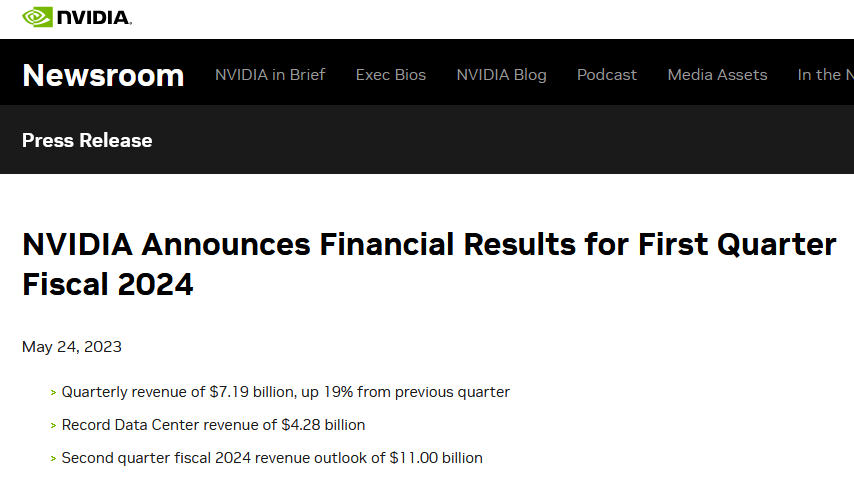Open the Exec Bios page
The height and width of the screenshot is (482, 854).
(x=391, y=75)
